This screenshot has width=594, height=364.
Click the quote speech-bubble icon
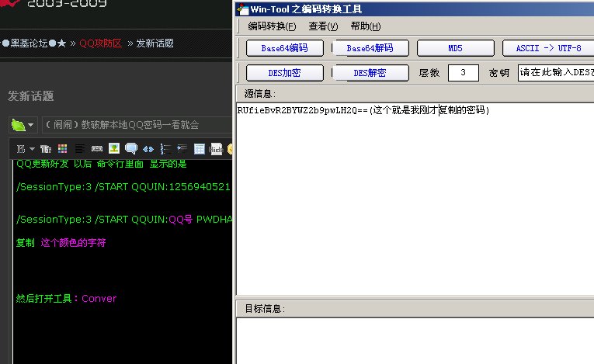[x=131, y=148]
